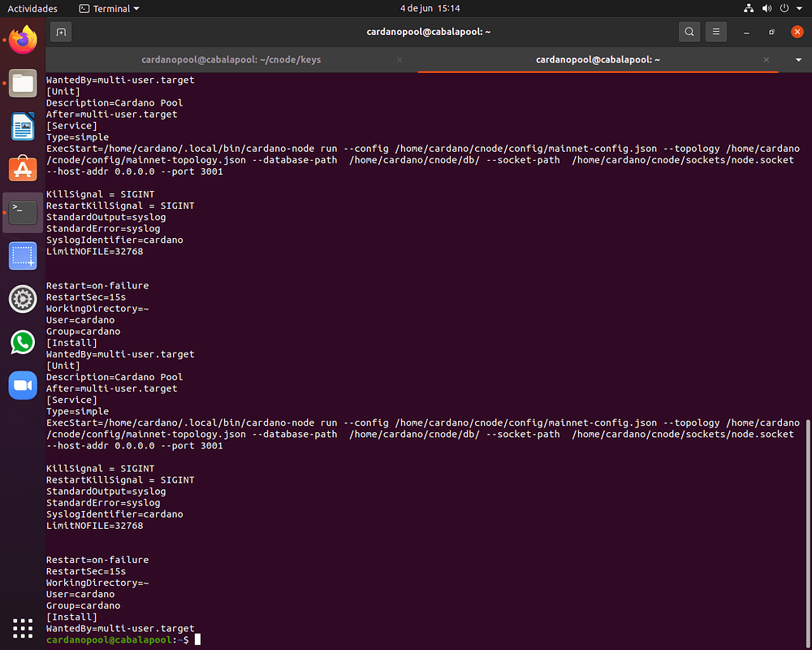Image resolution: width=812 pixels, height=650 pixels.
Task: Click the second 'StandardOutput=syslog' line
Action: [106, 492]
